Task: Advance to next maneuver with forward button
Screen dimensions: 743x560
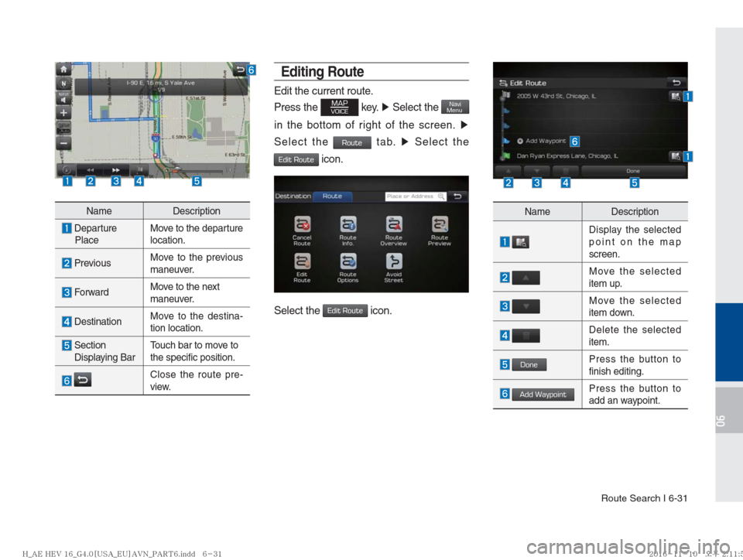Action: point(115,170)
